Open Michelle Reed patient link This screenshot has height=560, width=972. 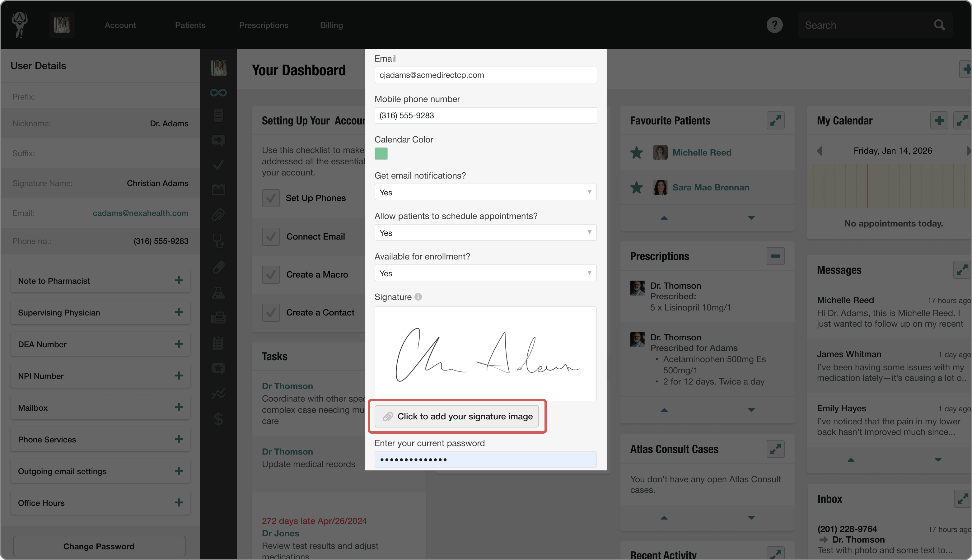tap(702, 153)
